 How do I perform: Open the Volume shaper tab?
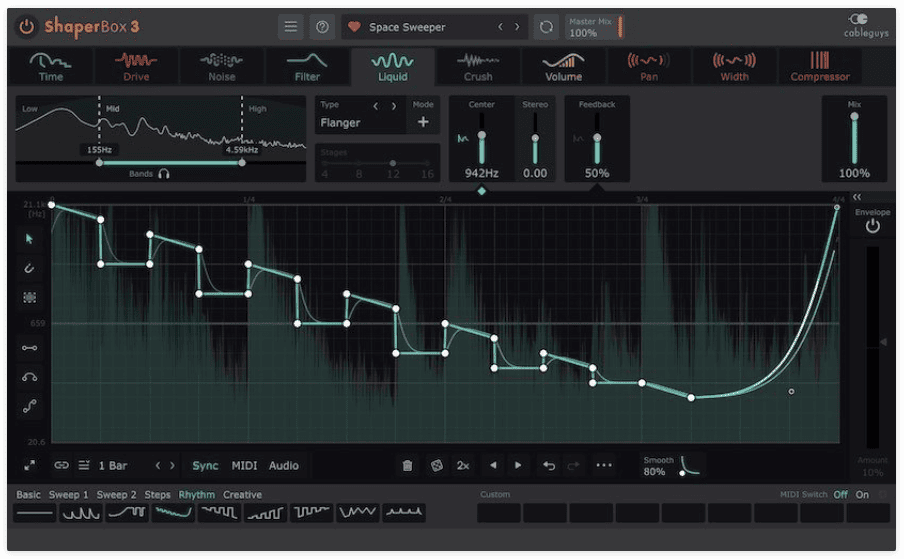click(563, 67)
